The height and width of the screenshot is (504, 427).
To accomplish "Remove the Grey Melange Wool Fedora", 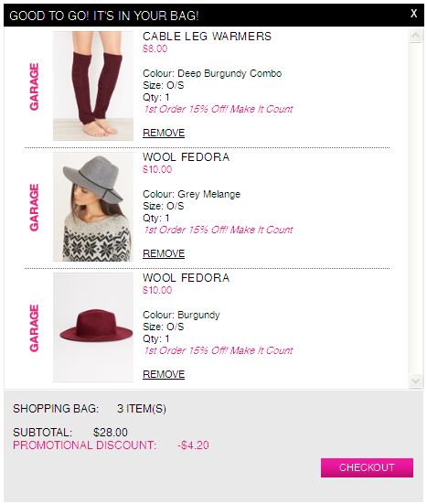I will [164, 253].
